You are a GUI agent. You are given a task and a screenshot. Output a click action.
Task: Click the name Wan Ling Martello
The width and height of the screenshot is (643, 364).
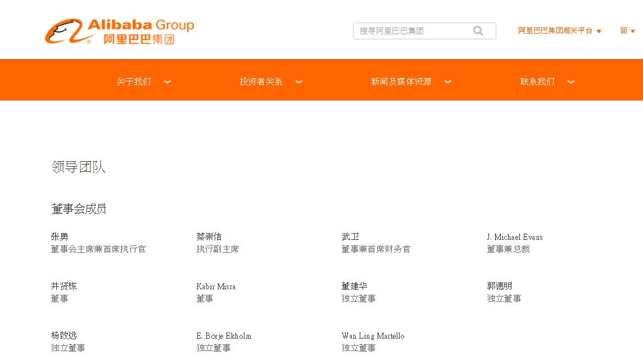pyautogui.click(x=373, y=336)
